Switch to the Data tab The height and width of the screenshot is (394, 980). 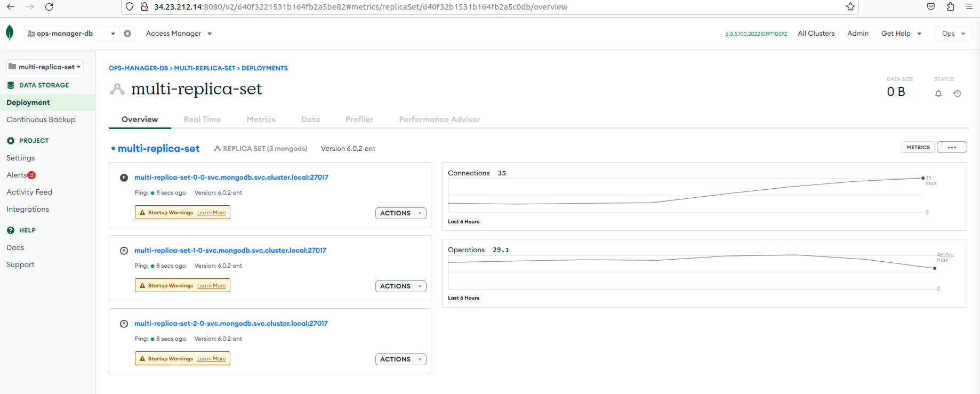pyautogui.click(x=310, y=119)
